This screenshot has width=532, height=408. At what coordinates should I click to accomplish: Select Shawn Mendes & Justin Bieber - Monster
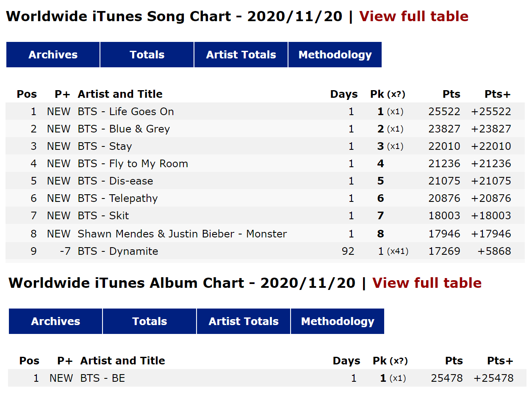182,234
